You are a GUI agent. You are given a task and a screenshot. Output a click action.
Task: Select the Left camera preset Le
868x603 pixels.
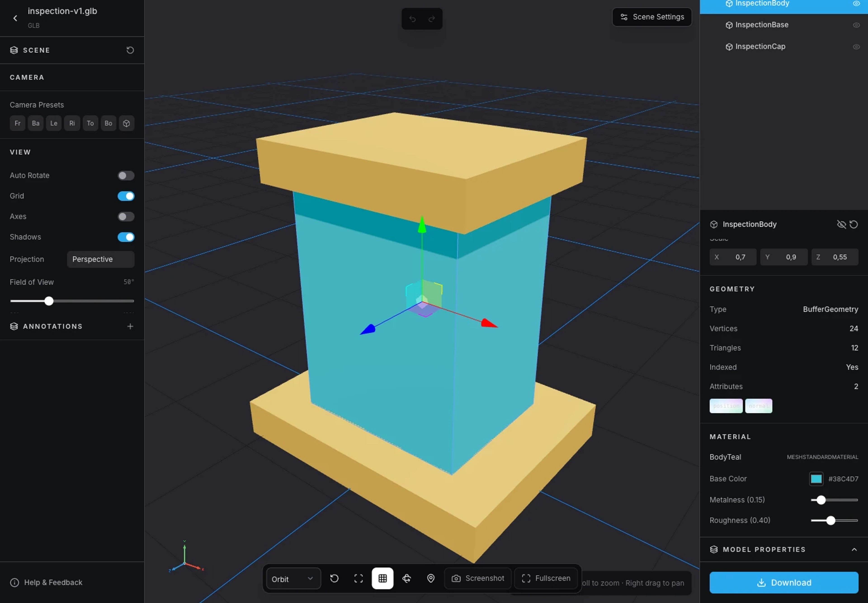(x=54, y=123)
